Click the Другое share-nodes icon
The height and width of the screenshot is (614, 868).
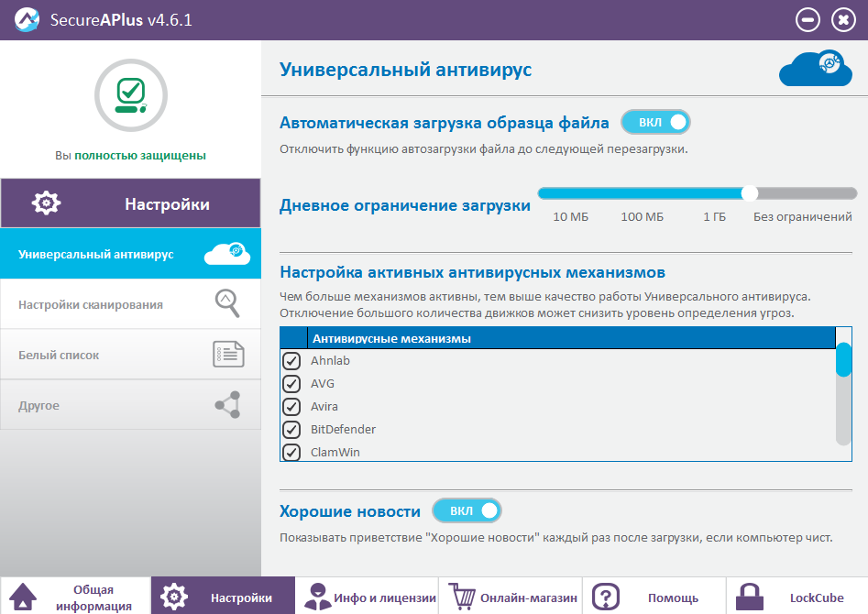(228, 405)
